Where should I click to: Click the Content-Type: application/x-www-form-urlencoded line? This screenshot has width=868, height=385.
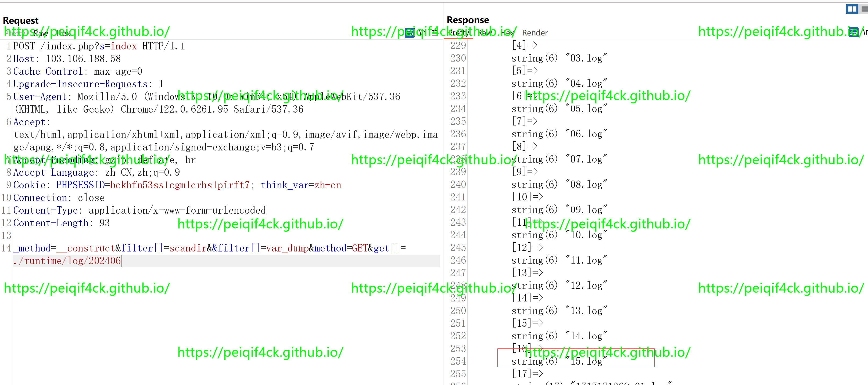coord(139,210)
